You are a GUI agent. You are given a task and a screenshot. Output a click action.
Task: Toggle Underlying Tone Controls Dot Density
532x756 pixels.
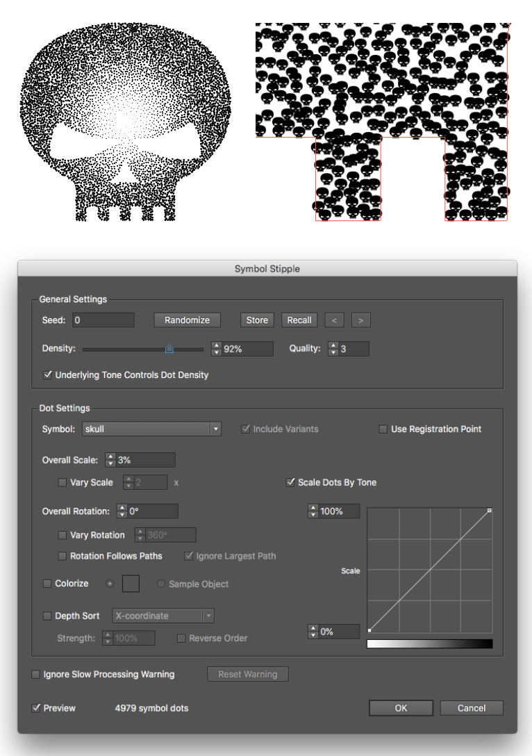click(x=47, y=375)
